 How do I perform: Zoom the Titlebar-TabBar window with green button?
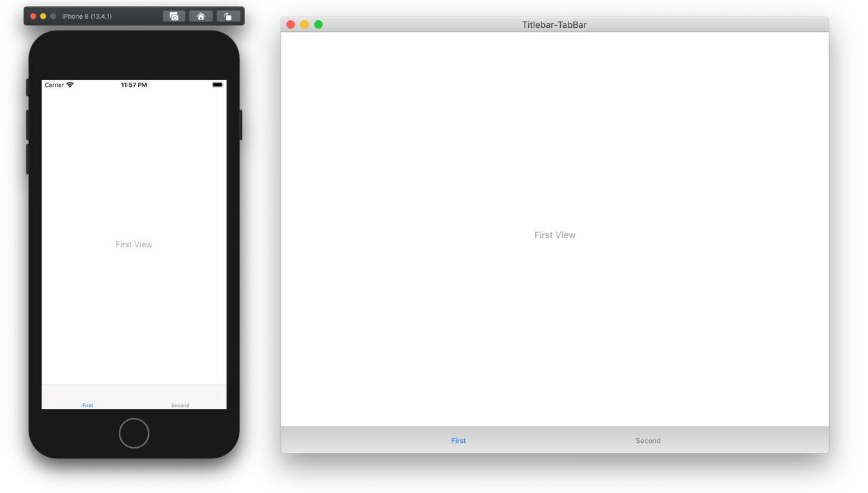click(x=318, y=24)
